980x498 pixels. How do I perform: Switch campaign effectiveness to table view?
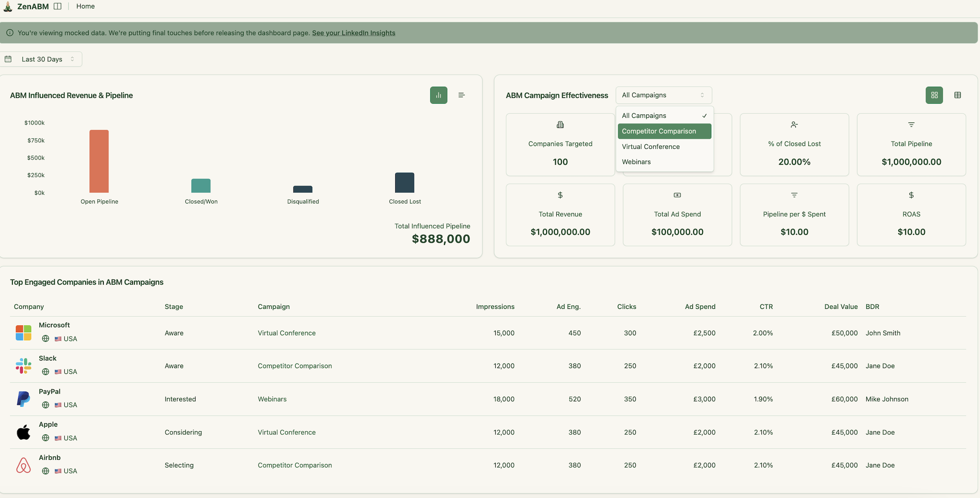pyautogui.click(x=958, y=95)
